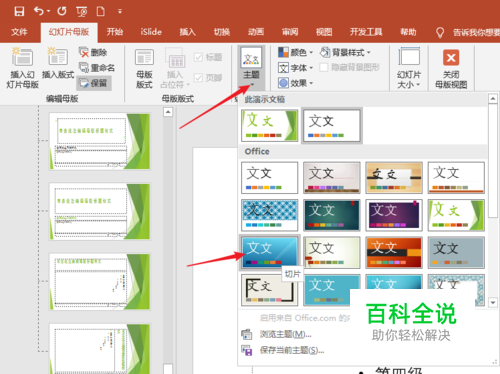Open the 视图 tab

tap(324, 32)
